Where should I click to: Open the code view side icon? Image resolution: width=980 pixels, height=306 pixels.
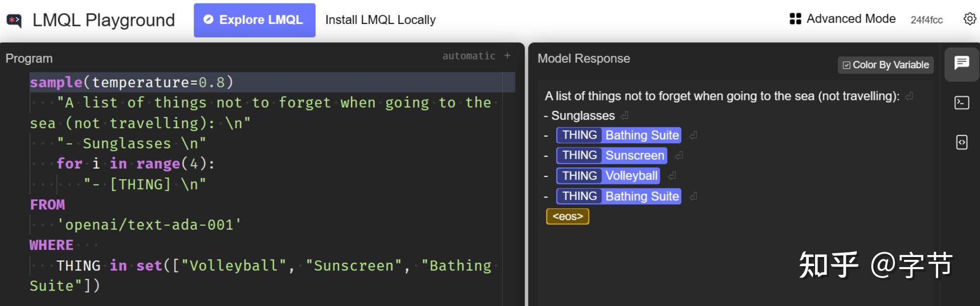coord(962,142)
